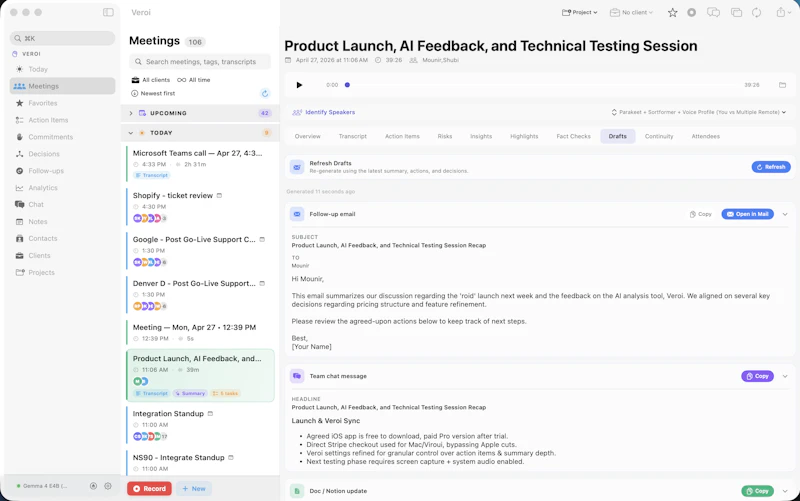Screen dimensions: 800x501
Task: Switch to the Action Items tab
Action: click(402, 136)
